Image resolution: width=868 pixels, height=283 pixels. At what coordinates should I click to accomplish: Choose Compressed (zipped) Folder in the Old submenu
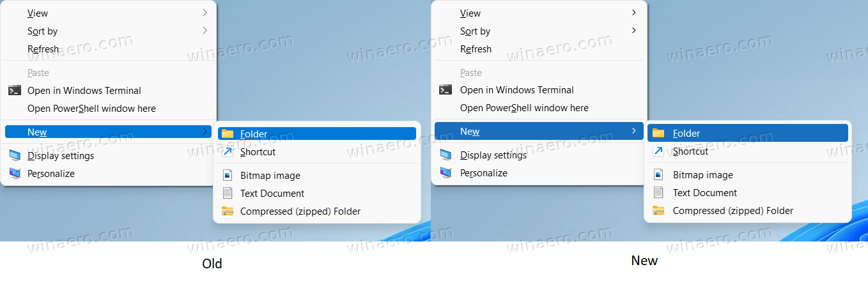pyautogui.click(x=300, y=211)
